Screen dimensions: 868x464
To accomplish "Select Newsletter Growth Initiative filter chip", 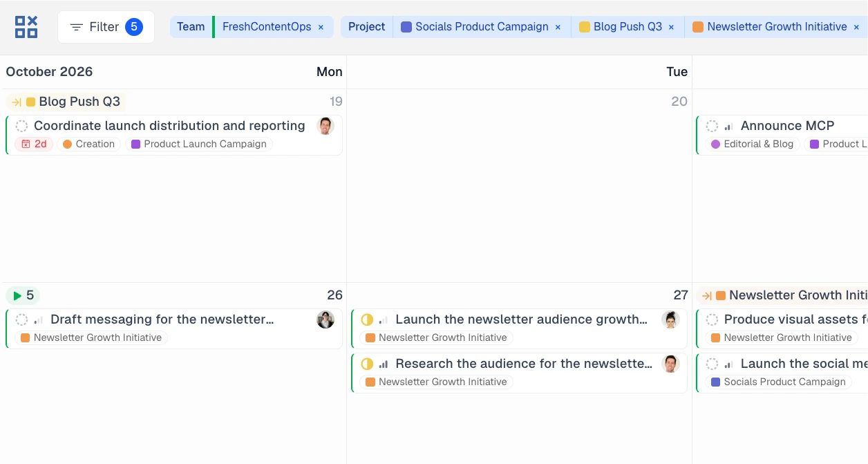I will pos(777,27).
